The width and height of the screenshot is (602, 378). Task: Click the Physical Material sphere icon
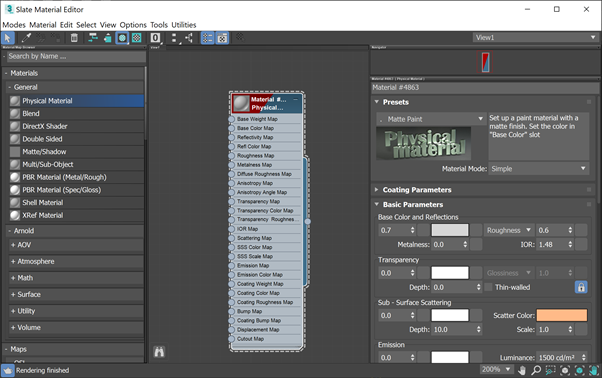click(15, 101)
